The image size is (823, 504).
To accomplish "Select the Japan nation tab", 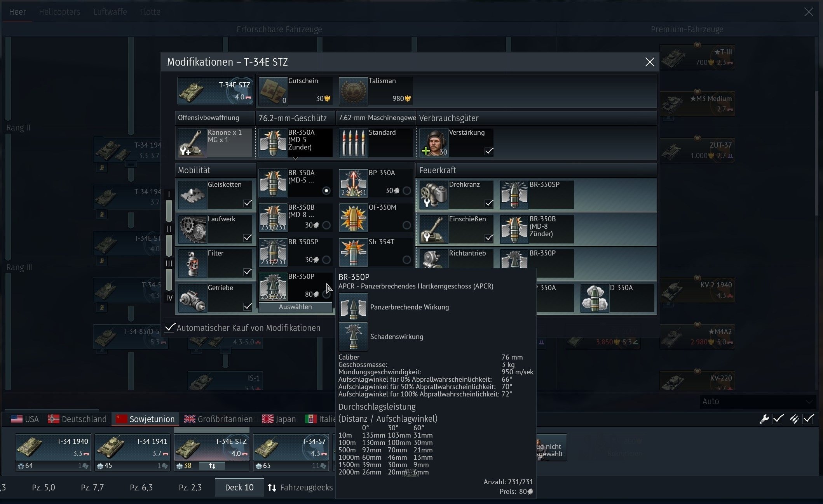I will click(x=279, y=419).
